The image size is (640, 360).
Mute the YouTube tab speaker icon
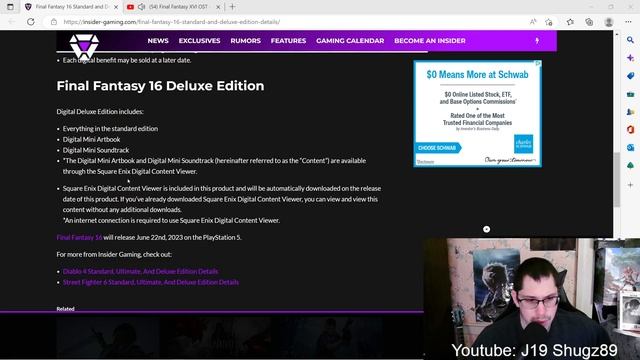(142, 7)
